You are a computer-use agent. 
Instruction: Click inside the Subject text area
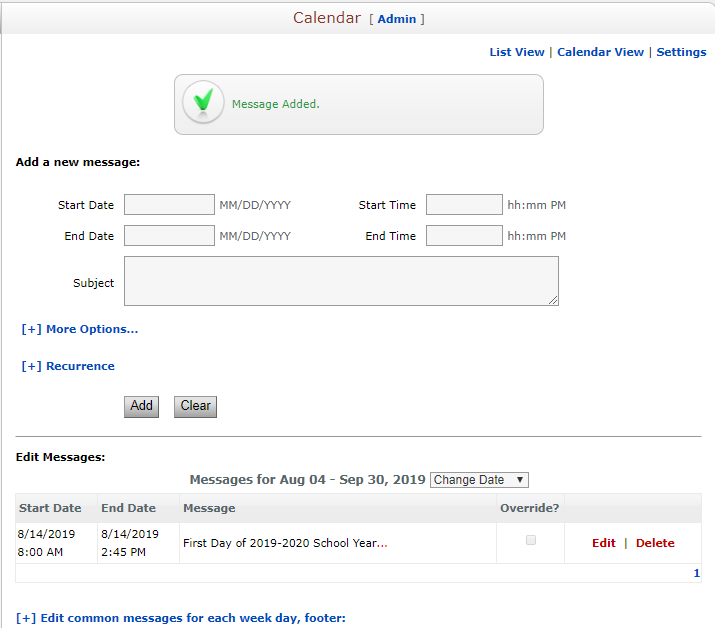point(341,281)
